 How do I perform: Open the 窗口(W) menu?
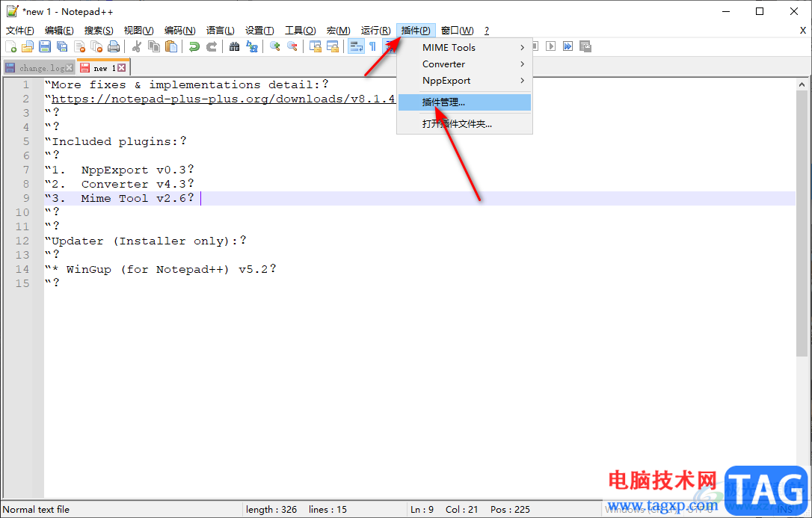tap(458, 31)
